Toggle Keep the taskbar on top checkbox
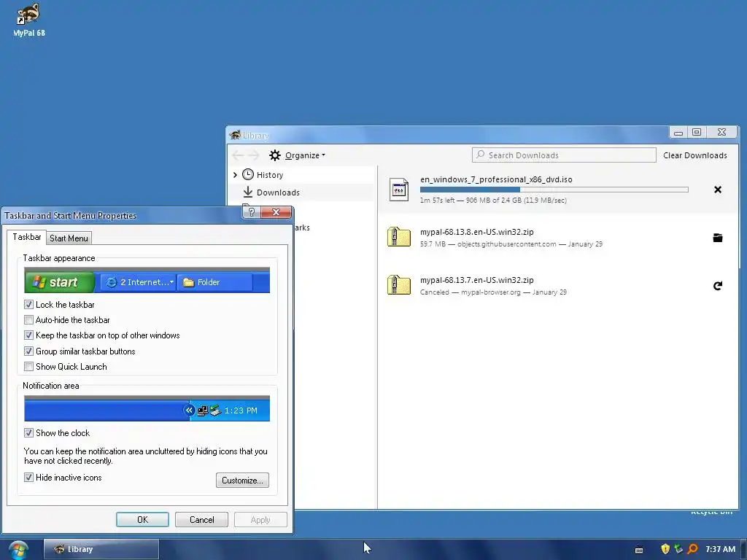747x560 pixels. click(28, 335)
